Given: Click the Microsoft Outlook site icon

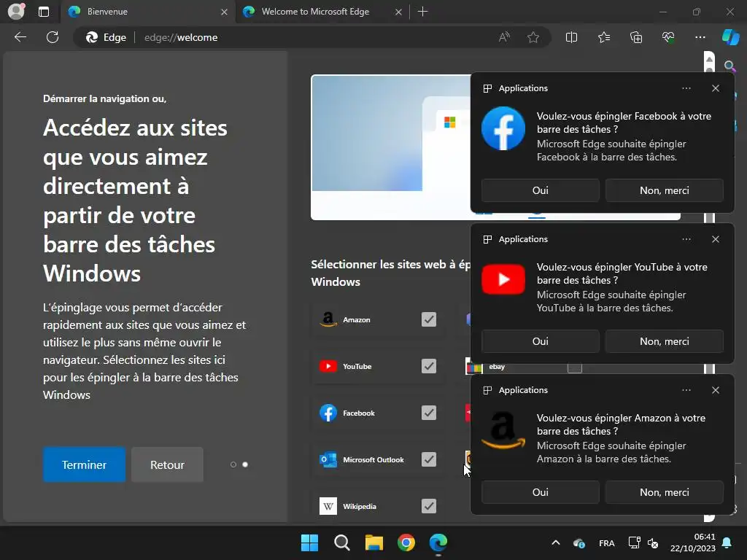Looking at the screenshot, I should coord(328,459).
